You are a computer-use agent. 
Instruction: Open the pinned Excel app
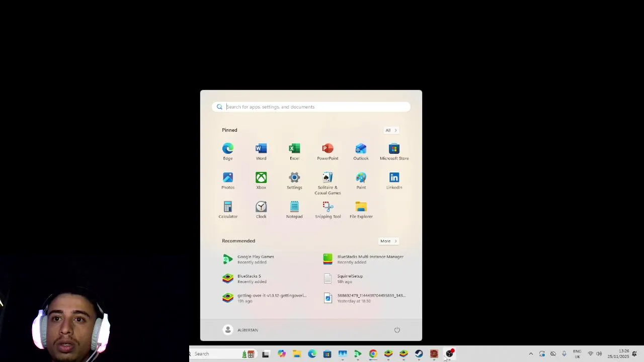tap(294, 152)
